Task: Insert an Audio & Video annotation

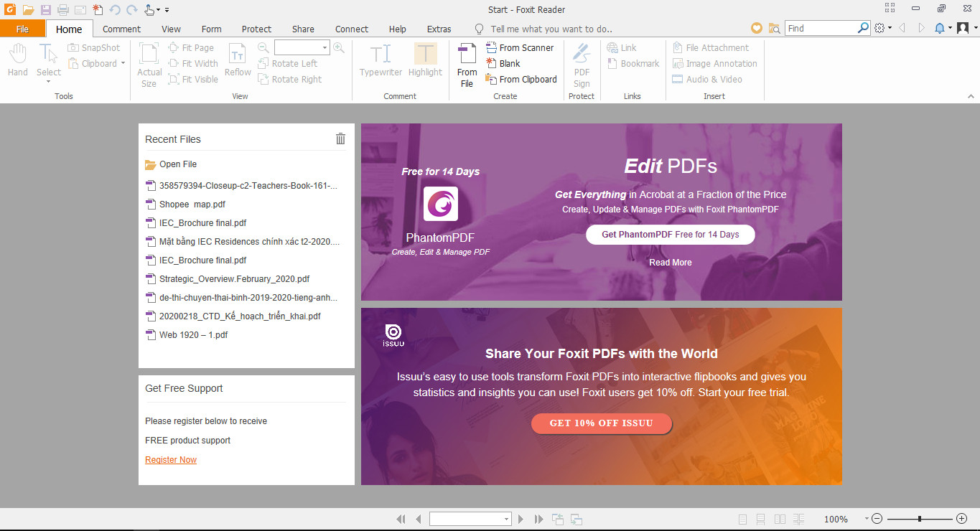Action: point(714,79)
